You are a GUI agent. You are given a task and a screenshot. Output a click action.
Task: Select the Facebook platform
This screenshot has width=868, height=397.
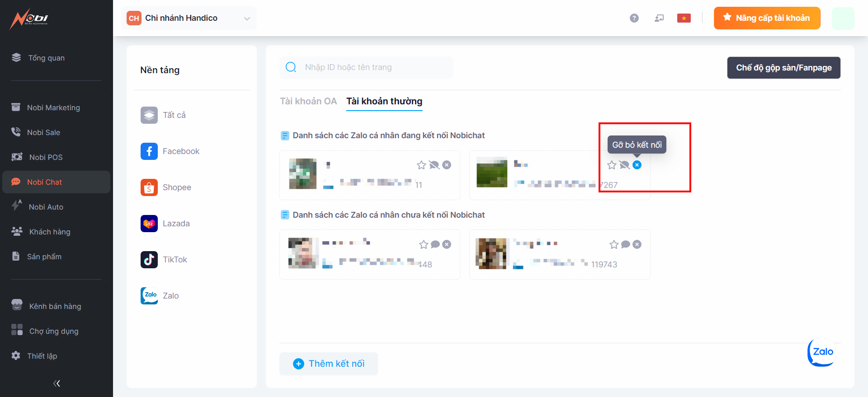tap(180, 151)
